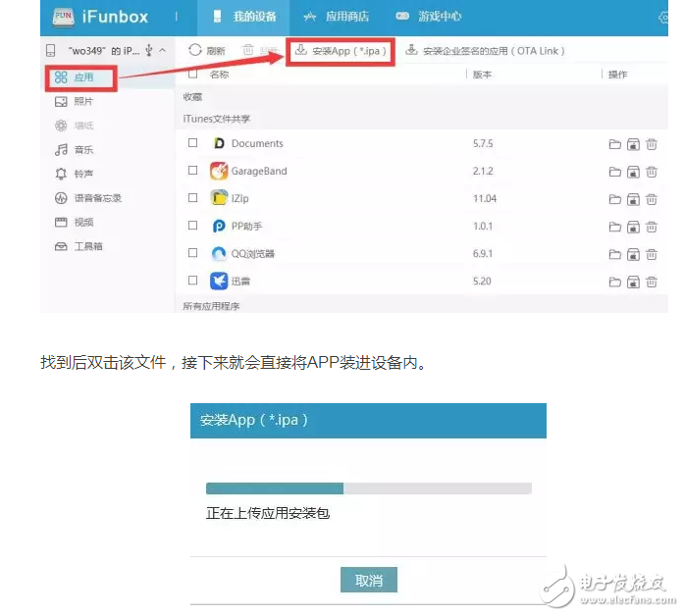
Task: Check the GarageBand row checkbox
Action: [x=192, y=171]
